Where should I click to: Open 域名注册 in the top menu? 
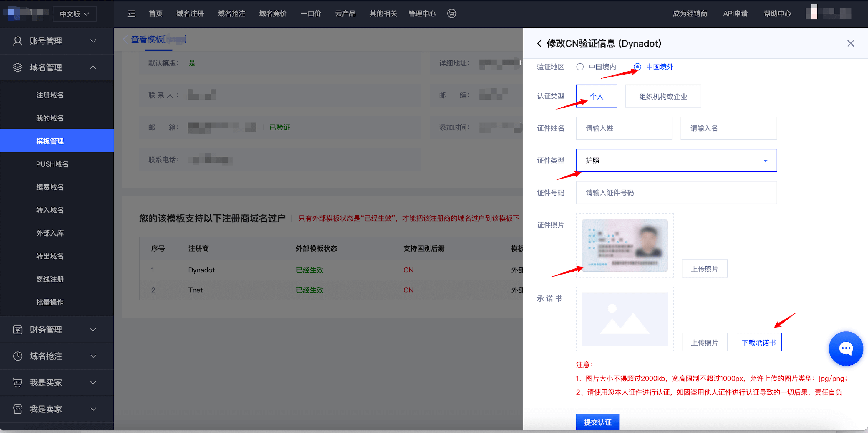(190, 14)
